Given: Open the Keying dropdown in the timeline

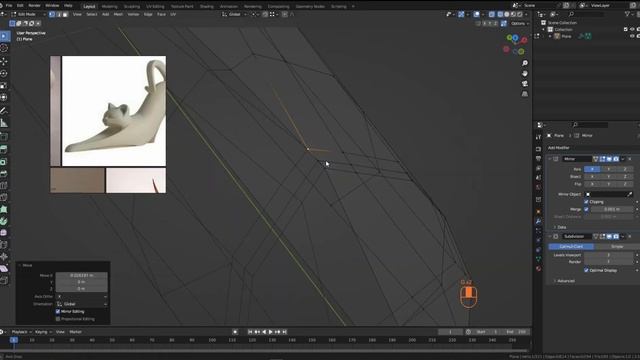Looking at the screenshot, I should click(x=43, y=332).
